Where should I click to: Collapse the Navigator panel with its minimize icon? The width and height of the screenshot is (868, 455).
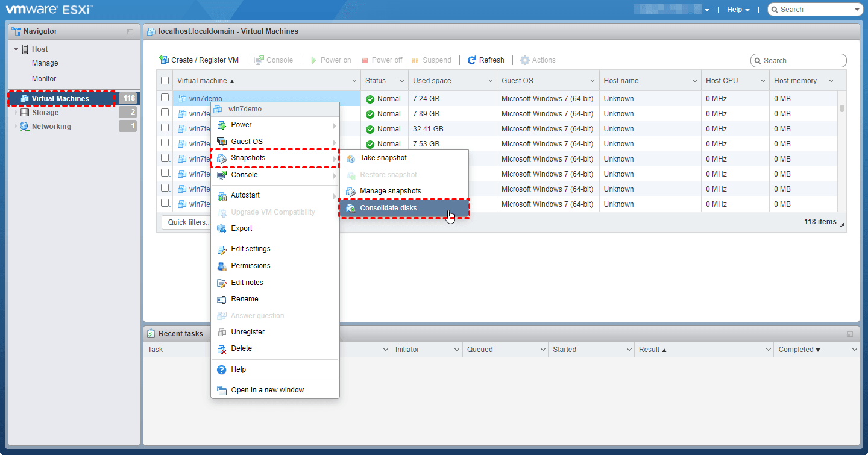coord(130,31)
